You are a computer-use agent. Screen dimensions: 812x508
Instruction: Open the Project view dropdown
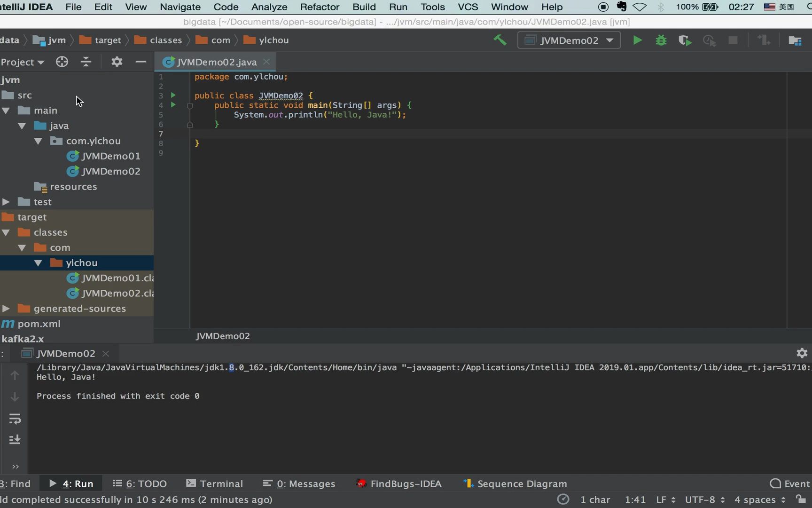coord(22,62)
